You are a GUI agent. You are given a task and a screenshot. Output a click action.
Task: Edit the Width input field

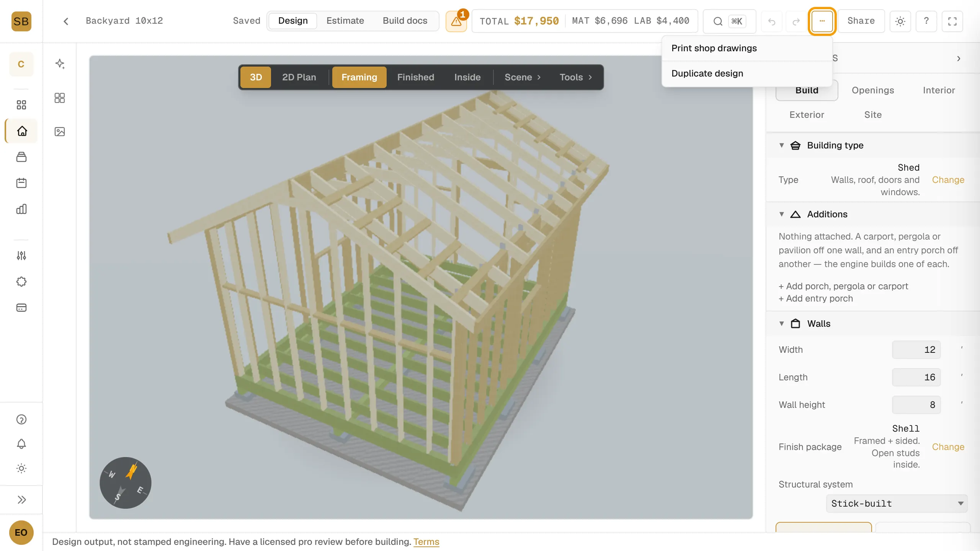click(916, 350)
